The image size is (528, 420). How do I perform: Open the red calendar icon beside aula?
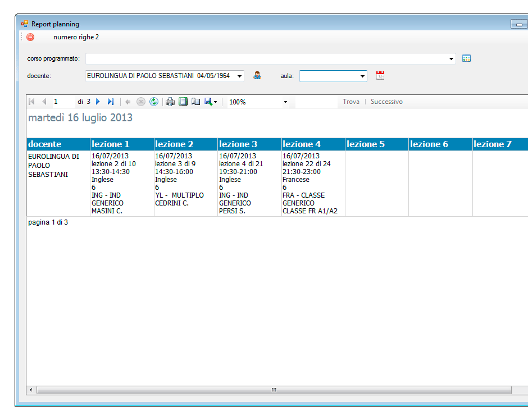pyautogui.click(x=380, y=75)
